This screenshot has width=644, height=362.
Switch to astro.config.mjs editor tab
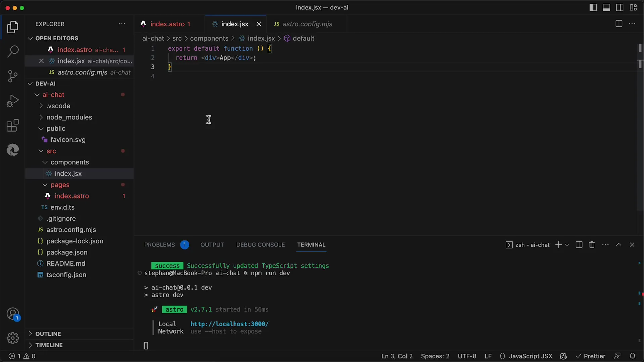[306, 24]
